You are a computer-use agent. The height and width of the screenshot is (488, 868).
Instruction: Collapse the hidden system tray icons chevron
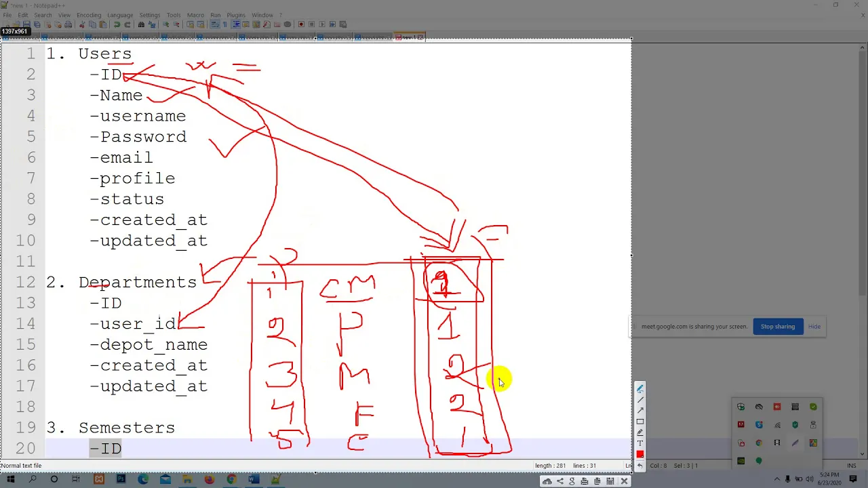tap(777, 479)
